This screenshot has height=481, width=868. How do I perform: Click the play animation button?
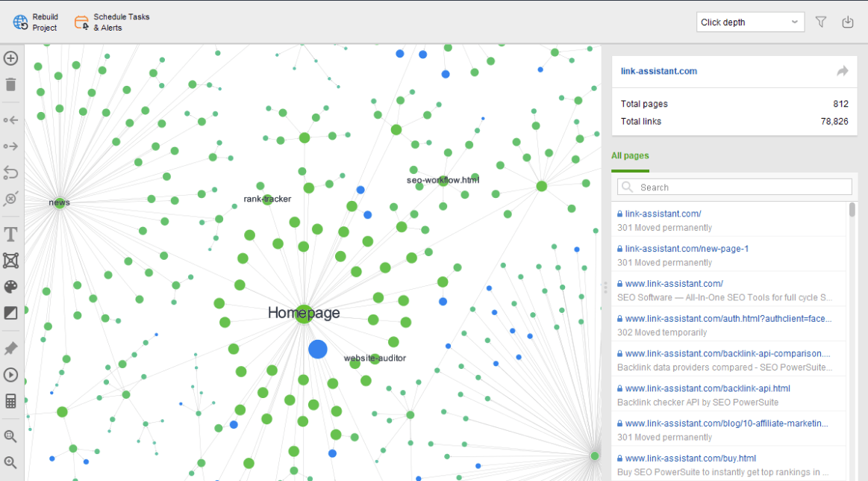click(10, 375)
